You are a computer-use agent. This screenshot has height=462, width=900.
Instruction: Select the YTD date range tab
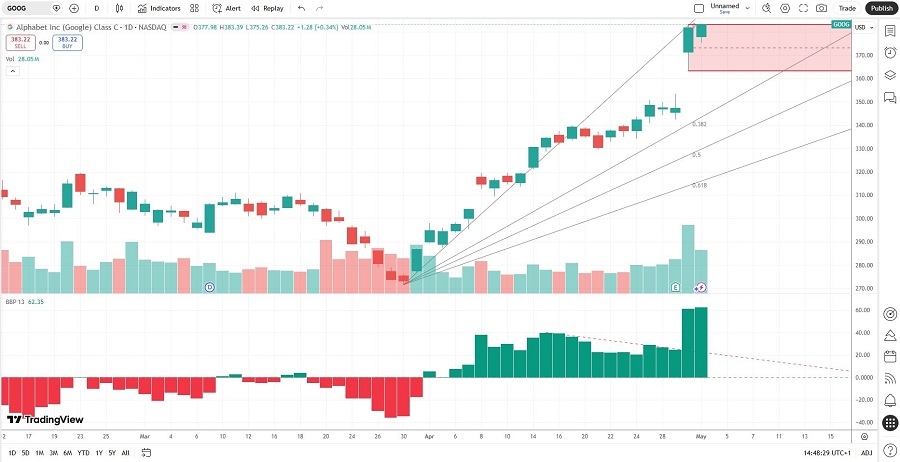tap(84, 453)
